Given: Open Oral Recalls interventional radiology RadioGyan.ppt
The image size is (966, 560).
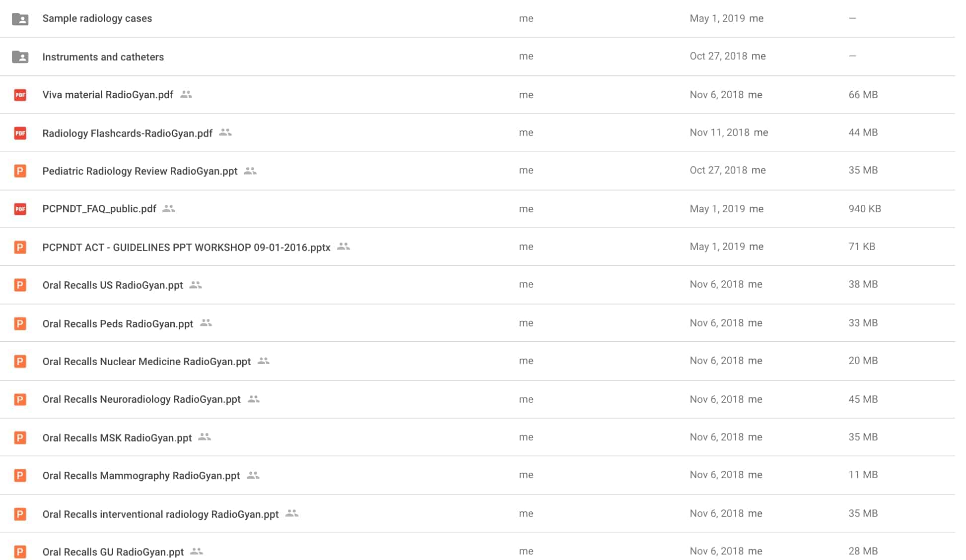Looking at the screenshot, I should click(160, 514).
